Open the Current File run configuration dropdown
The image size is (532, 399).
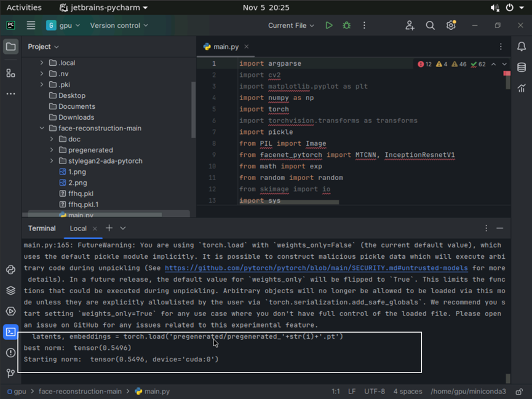[291, 25]
